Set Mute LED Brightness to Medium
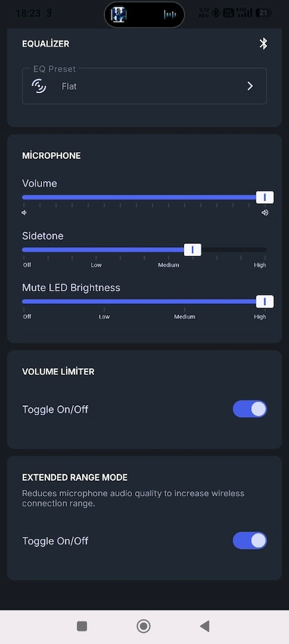289x644 pixels. (184, 301)
